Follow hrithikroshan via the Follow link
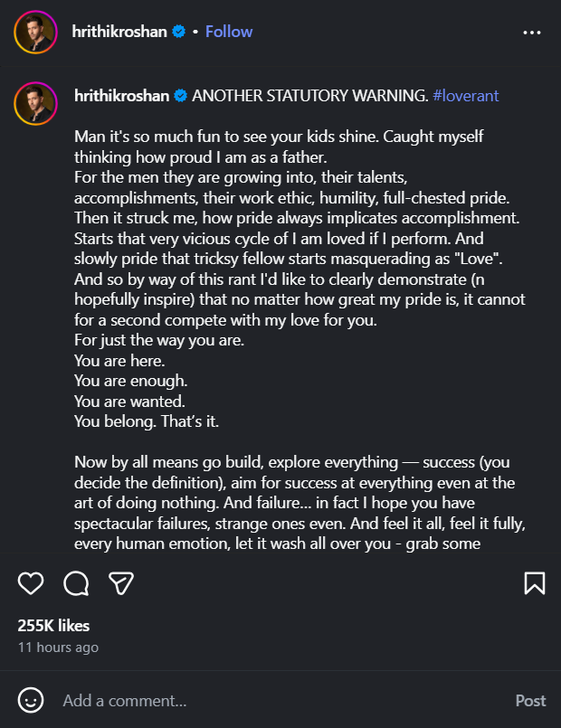Viewport: 561px width, 728px height. [229, 32]
